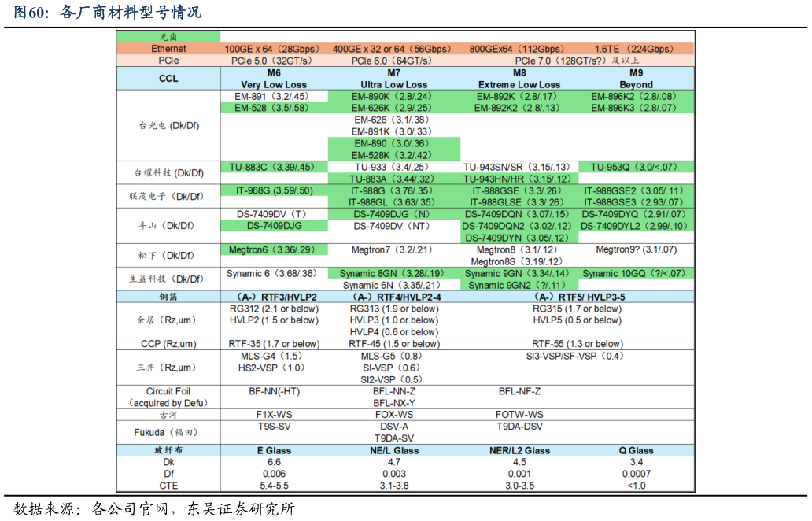Select the "SI3-VSP/SF-VSP (0.4)" cell
Image resolution: width=812 pixels, height=521 pixels.
pyautogui.click(x=577, y=356)
